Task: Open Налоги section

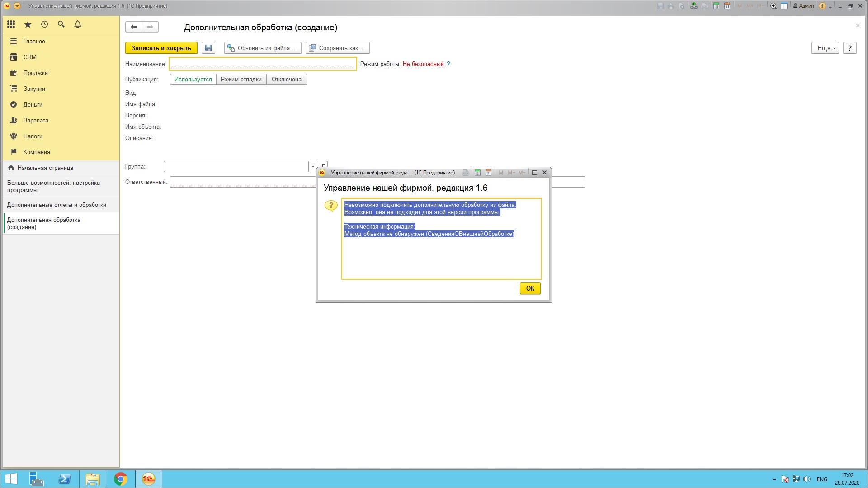Action: pyautogui.click(x=61, y=136)
